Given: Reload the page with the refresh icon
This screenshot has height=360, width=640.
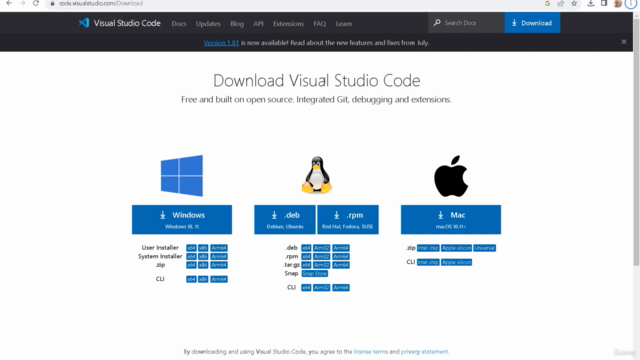Looking at the screenshot, I should [36, 3].
